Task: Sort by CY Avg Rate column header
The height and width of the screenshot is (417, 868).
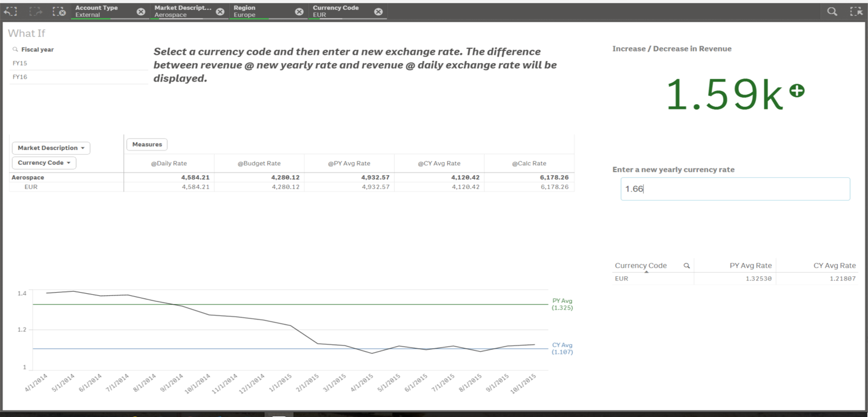Action: 834,265
